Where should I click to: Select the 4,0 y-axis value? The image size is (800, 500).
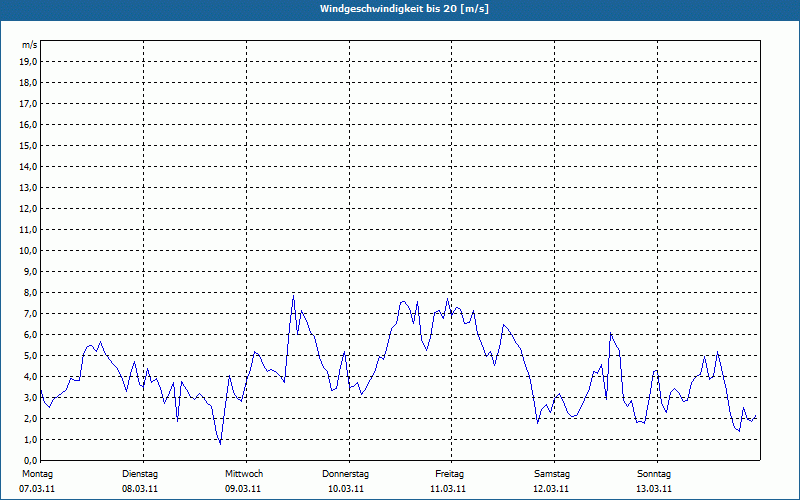click(31, 377)
